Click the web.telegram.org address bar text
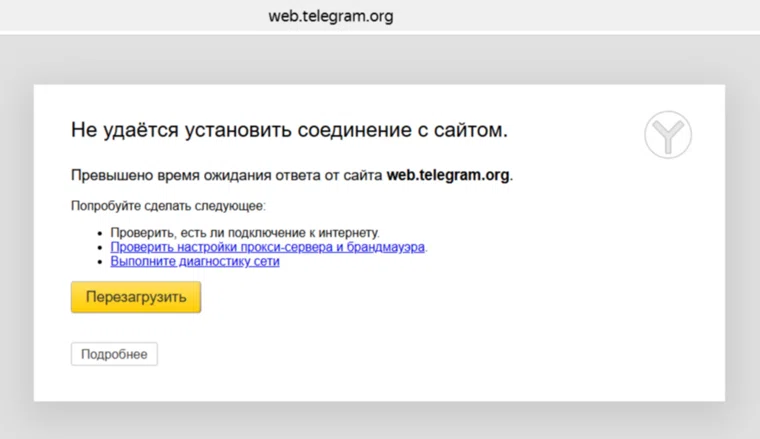The image size is (760, 439). click(330, 16)
